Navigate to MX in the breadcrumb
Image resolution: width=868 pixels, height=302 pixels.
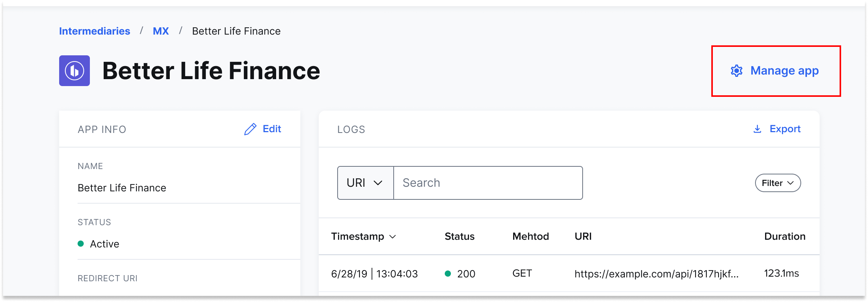(x=161, y=31)
